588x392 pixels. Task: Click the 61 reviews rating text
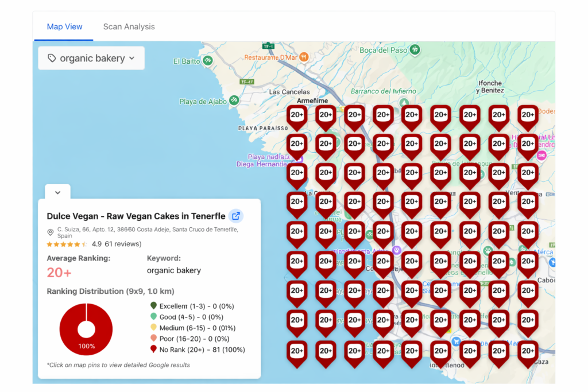122,244
